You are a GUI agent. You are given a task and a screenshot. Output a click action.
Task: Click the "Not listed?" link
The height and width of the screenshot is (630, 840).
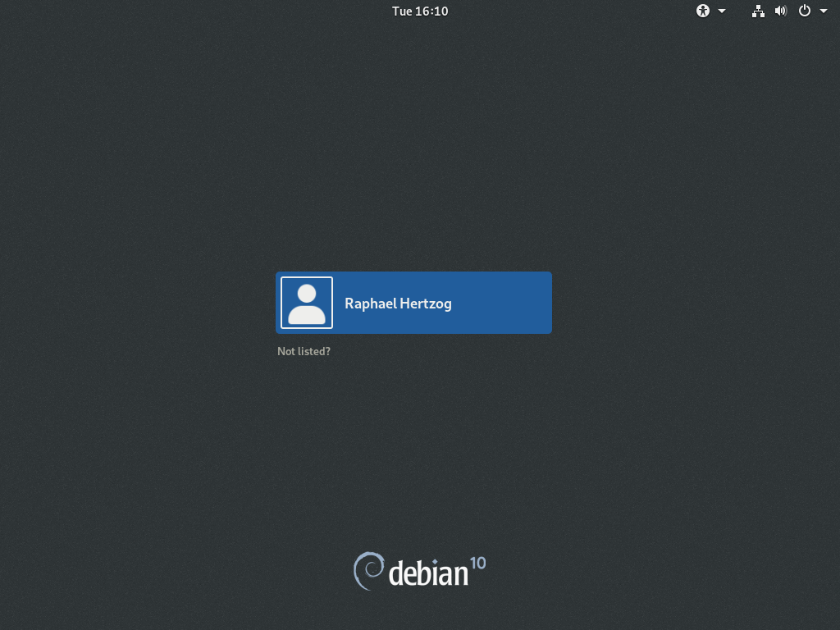pyautogui.click(x=304, y=351)
